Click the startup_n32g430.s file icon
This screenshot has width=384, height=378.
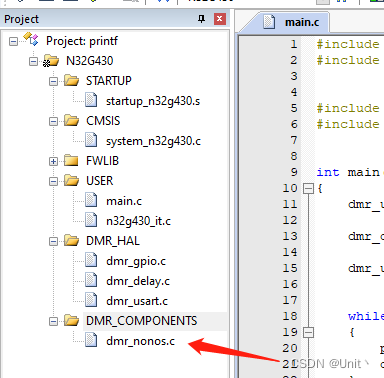(91, 100)
